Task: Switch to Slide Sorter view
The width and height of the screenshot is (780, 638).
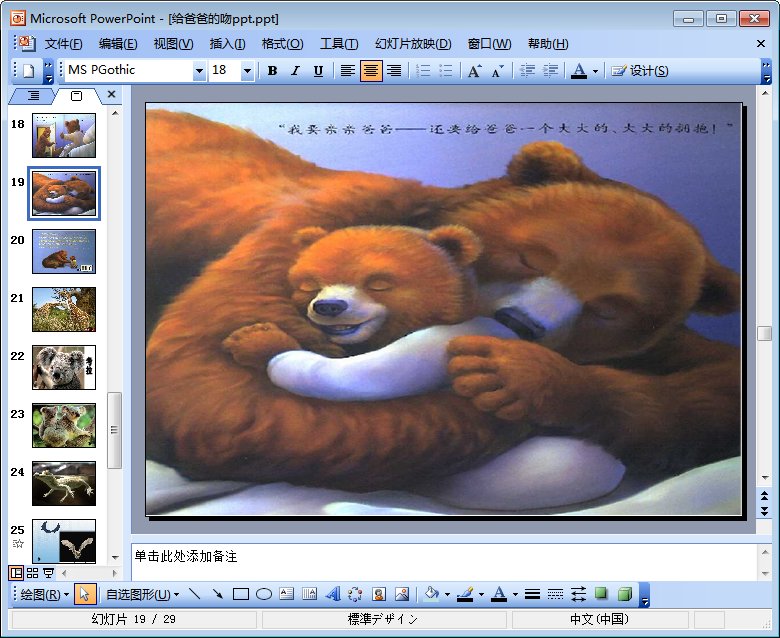Action: [32, 573]
